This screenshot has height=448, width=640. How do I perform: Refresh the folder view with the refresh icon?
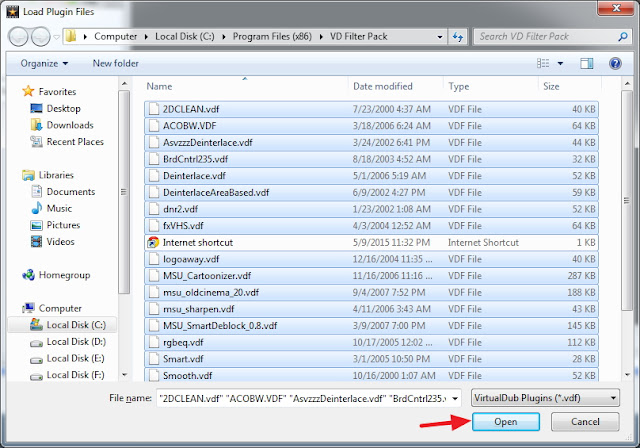458,37
